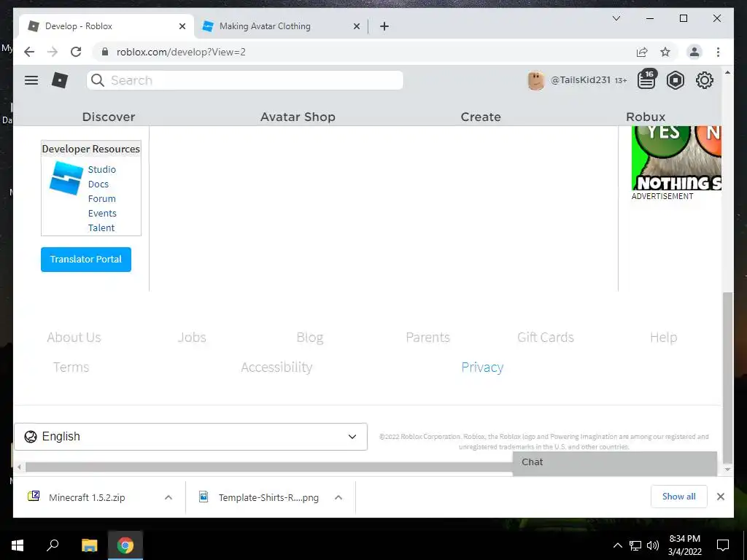Image resolution: width=747 pixels, height=560 pixels.
Task: Click the address bar URL roblox.com/develop
Action: pos(181,52)
